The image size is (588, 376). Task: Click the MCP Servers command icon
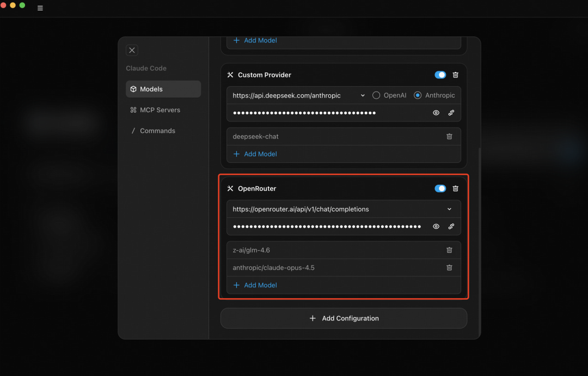[x=133, y=110]
